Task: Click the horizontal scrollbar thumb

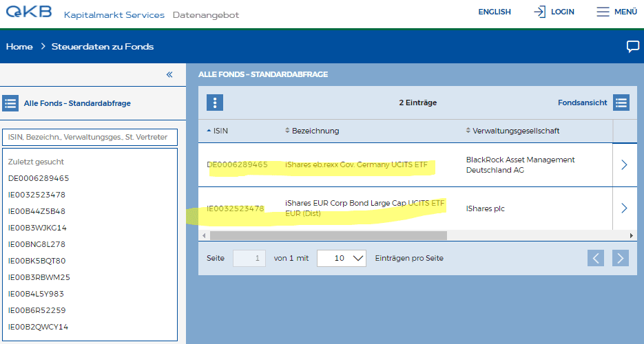Action: 329,235
